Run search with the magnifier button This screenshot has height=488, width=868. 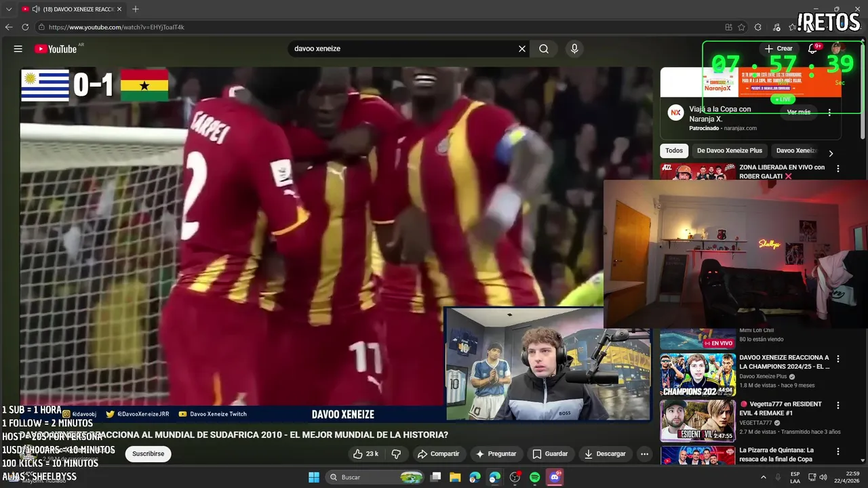tap(544, 49)
